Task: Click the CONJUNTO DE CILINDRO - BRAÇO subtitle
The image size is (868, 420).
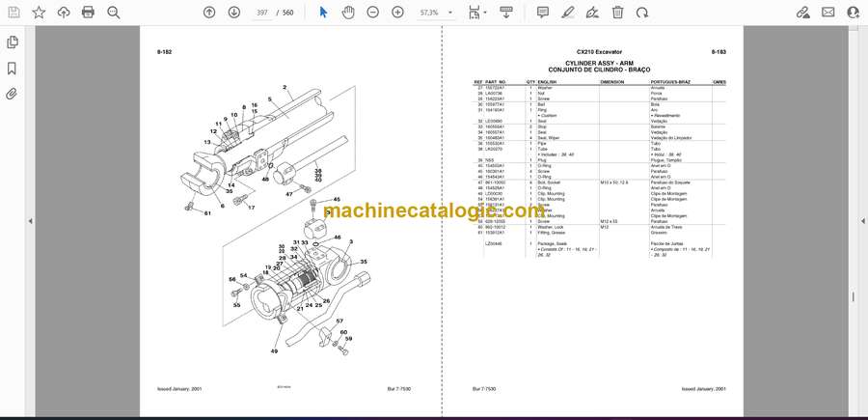Action: [600, 70]
